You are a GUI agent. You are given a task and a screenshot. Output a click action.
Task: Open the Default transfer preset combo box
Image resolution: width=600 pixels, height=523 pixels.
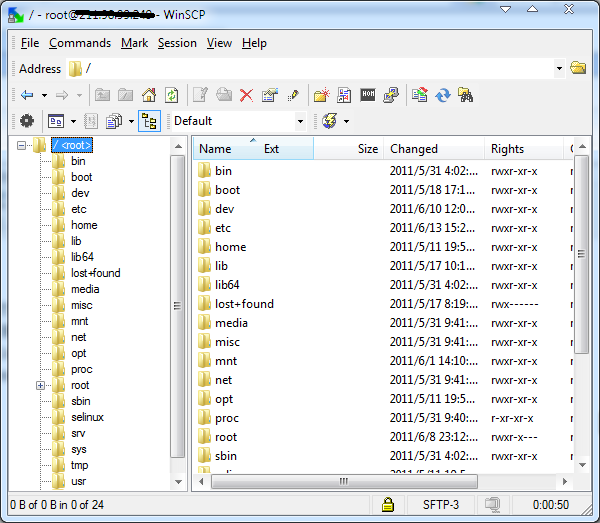239,121
